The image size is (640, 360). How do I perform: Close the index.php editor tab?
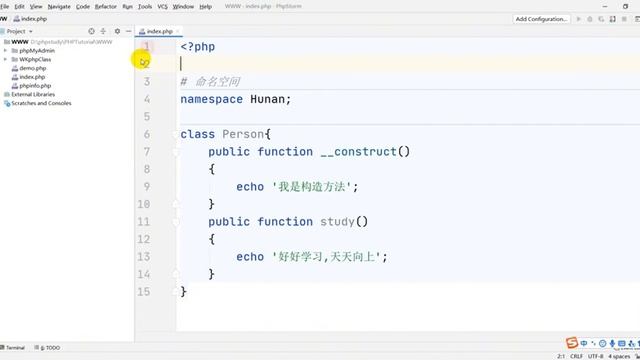point(178,31)
